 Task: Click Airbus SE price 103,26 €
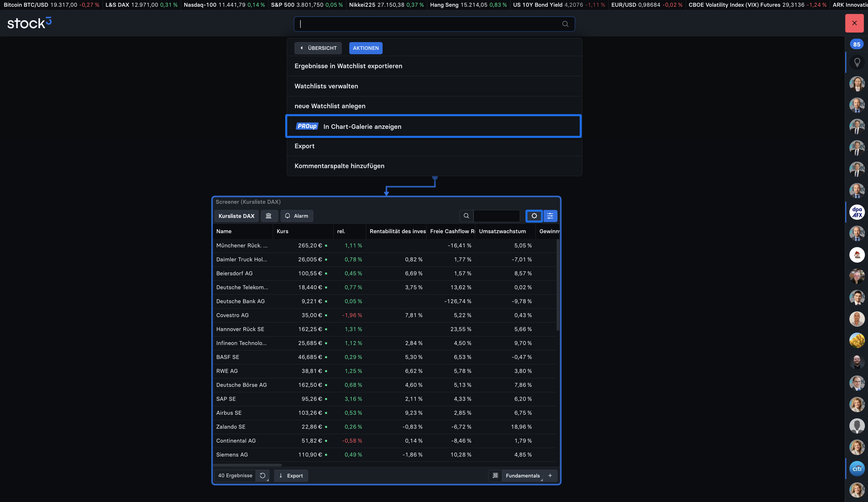pos(310,413)
